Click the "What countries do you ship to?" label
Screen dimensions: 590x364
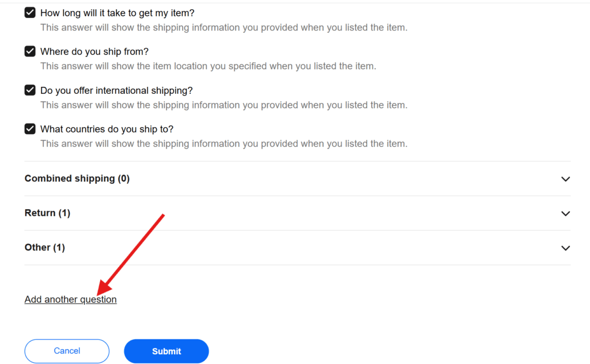107,129
